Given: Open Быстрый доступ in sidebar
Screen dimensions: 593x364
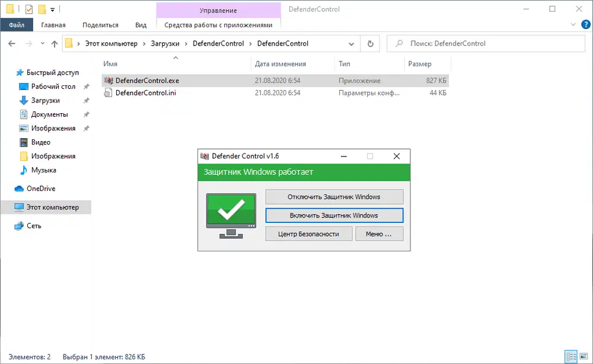Looking at the screenshot, I should [53, 72].
